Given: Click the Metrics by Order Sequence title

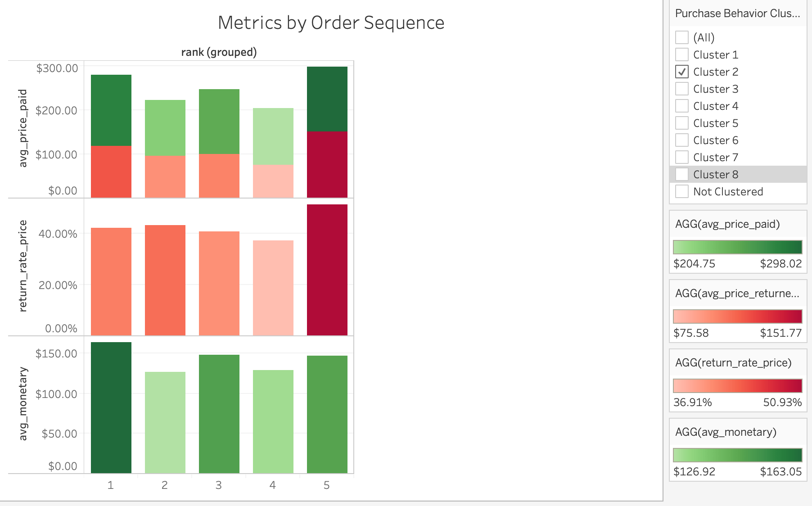Looking at the screenshot, I should click(x=331, y=23).
